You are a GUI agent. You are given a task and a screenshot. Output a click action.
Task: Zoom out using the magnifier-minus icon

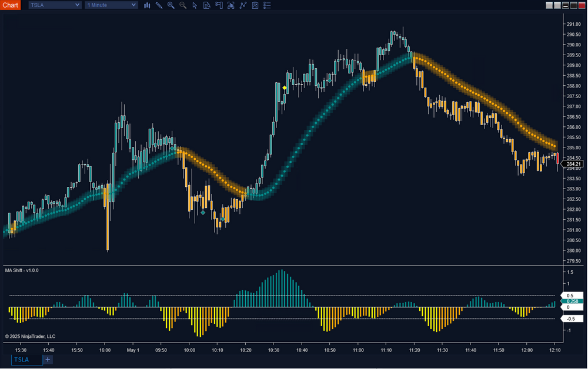(182, 5)
